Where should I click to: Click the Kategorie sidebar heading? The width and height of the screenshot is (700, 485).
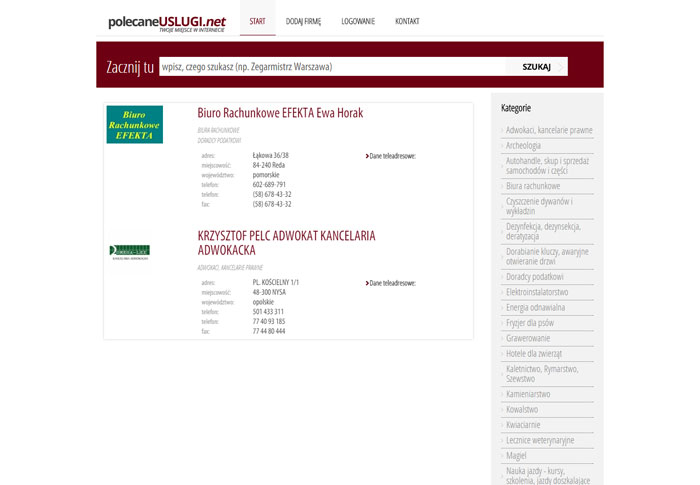coord(516,108)
